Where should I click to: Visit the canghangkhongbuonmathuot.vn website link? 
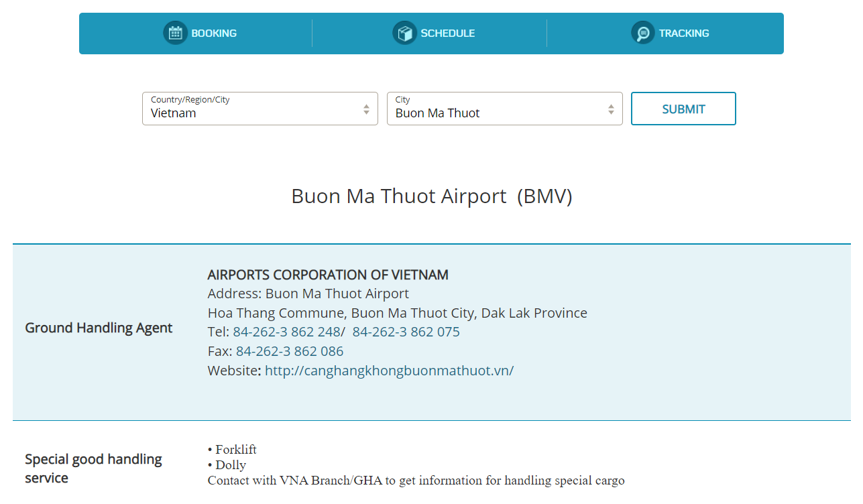[x=389, y=371]
